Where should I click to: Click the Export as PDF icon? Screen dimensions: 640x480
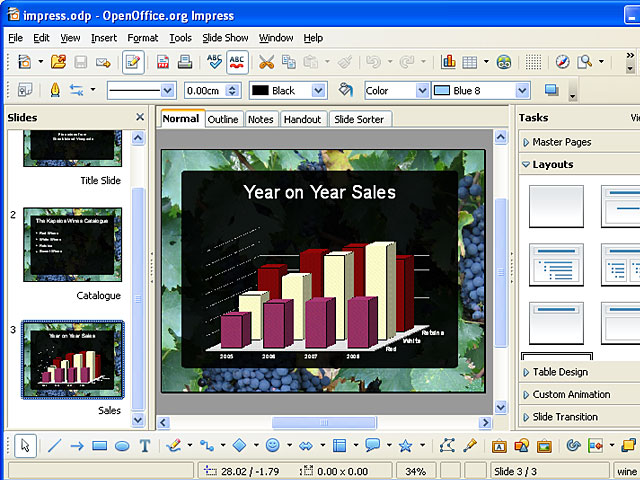pyautogui.click(x=163, y=62)
